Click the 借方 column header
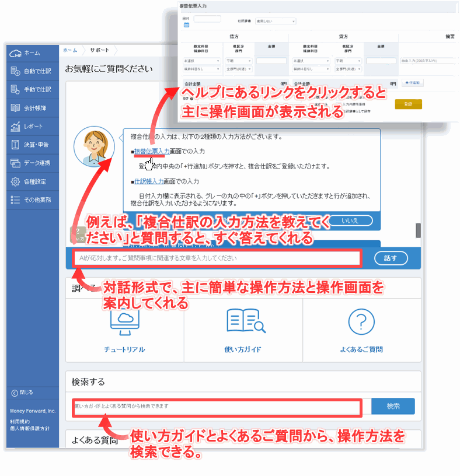Screen dimensions: 460x476 (234, 36)
